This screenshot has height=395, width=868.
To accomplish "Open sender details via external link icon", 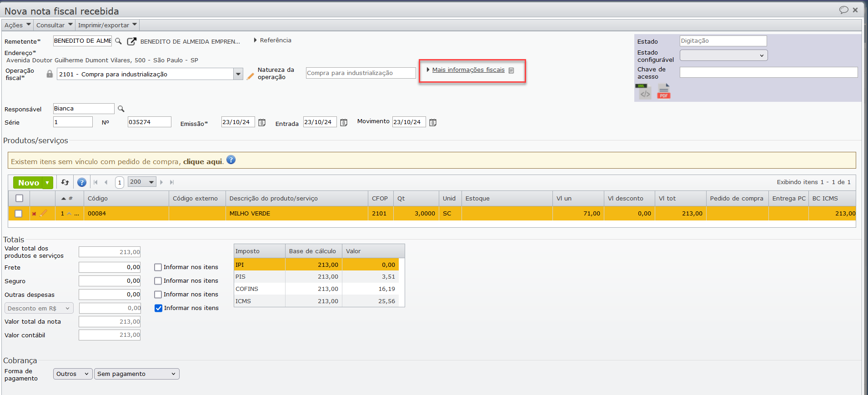I will (131, 41).
